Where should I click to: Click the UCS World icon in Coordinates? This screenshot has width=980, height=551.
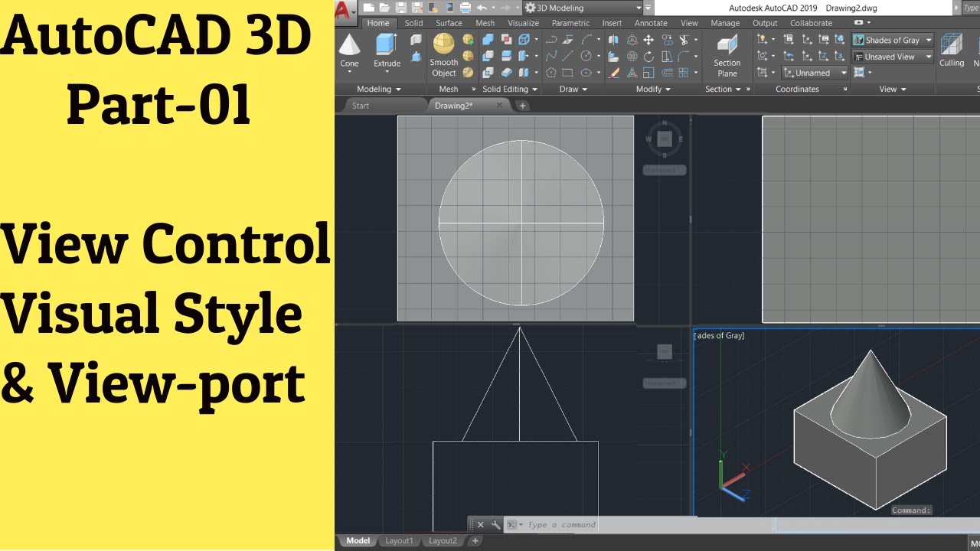click(x=841, y=39)
